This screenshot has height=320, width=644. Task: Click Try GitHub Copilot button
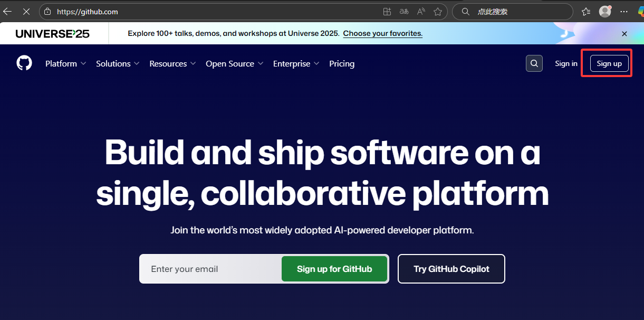(451, 269)
